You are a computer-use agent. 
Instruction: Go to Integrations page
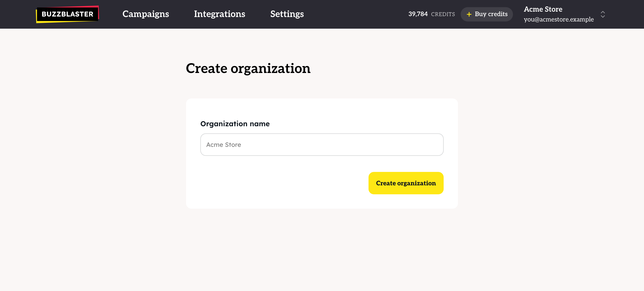coord(220,14)
